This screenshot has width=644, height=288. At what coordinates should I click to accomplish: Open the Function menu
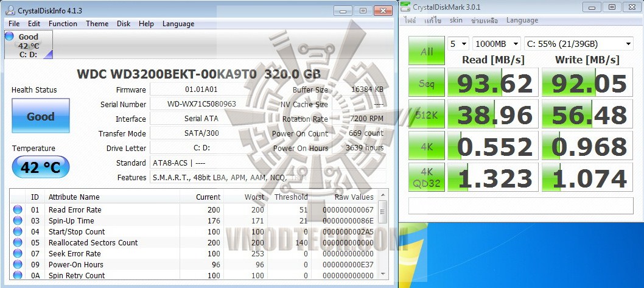[x=63, y=24]
